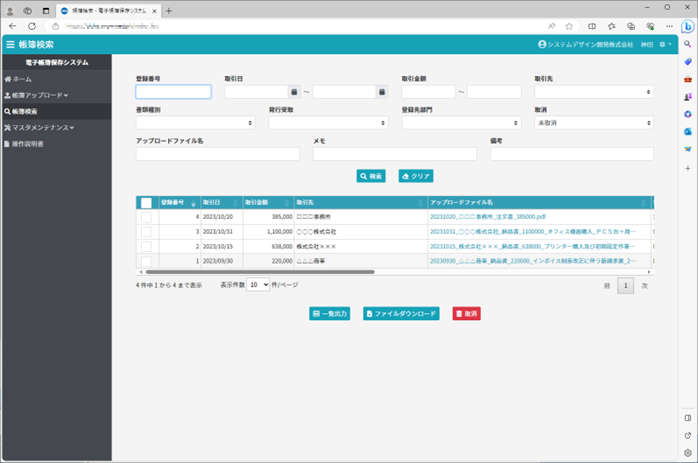Click the ファイルダウンロード button
This screenshot has height=463, width=698.
coord(401,314)
